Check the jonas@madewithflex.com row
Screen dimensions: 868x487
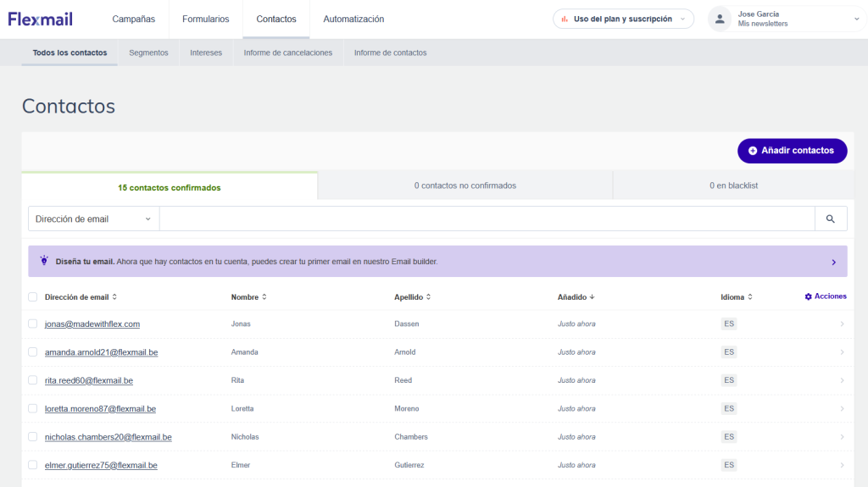(33, 324)
